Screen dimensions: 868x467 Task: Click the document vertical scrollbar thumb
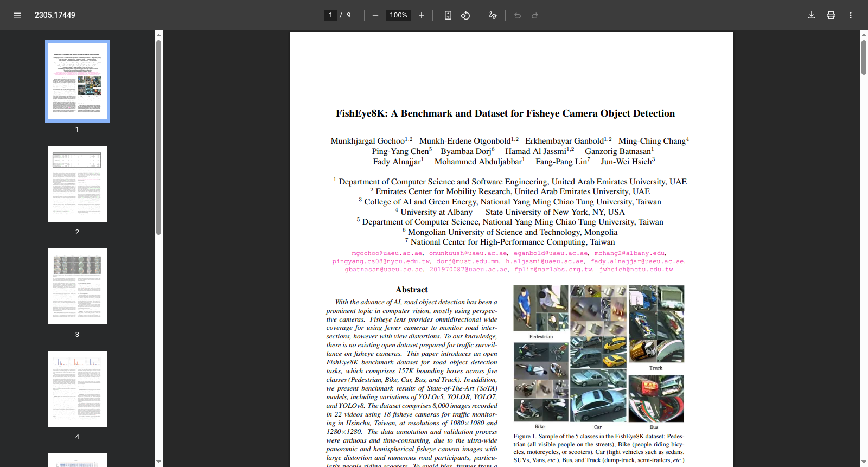tap(864, 57)
